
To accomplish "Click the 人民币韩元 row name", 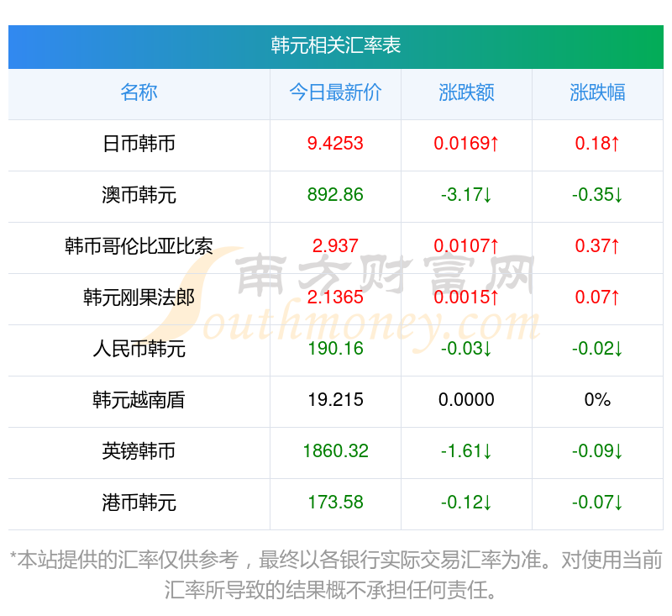I will tap(139, 349).
